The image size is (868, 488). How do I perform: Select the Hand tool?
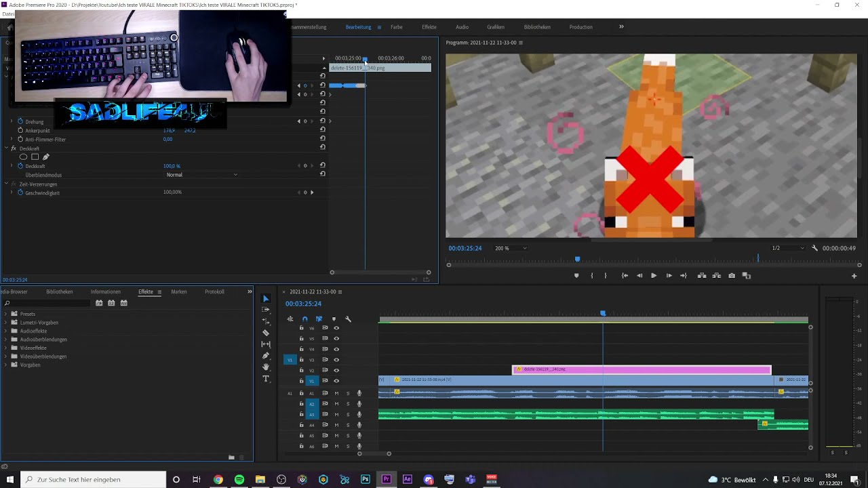coord(266,367)
